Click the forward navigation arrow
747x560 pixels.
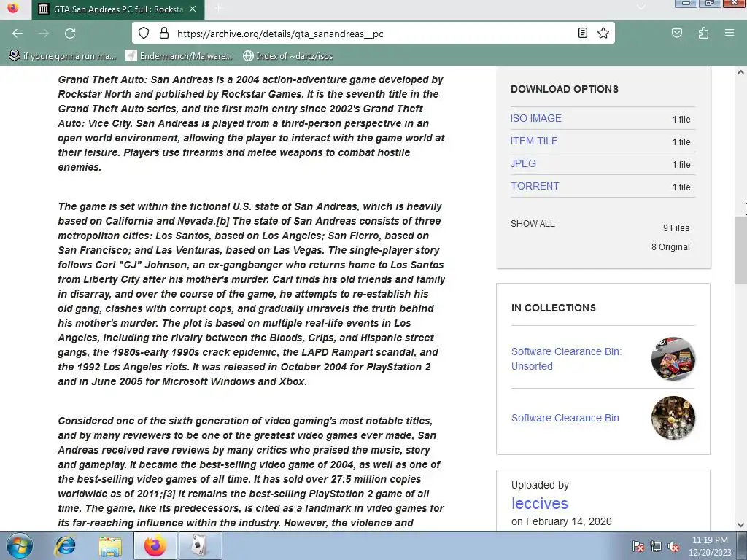tap(44, 34)
